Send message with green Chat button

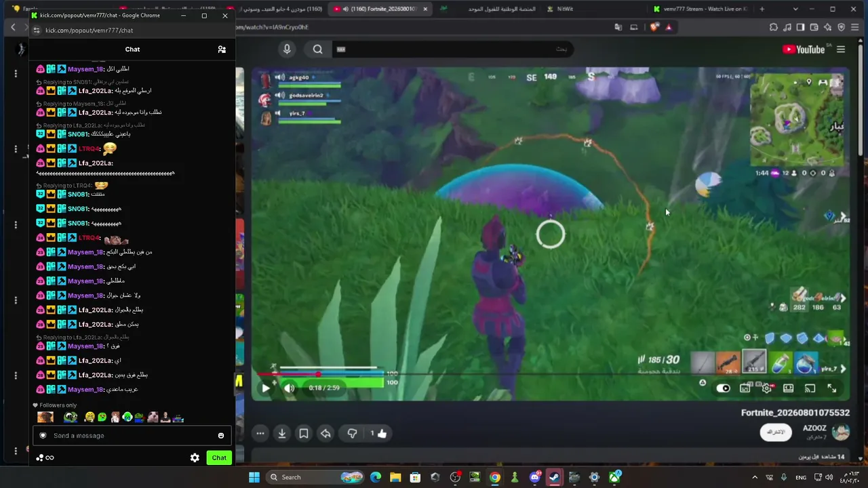(219, 458)
